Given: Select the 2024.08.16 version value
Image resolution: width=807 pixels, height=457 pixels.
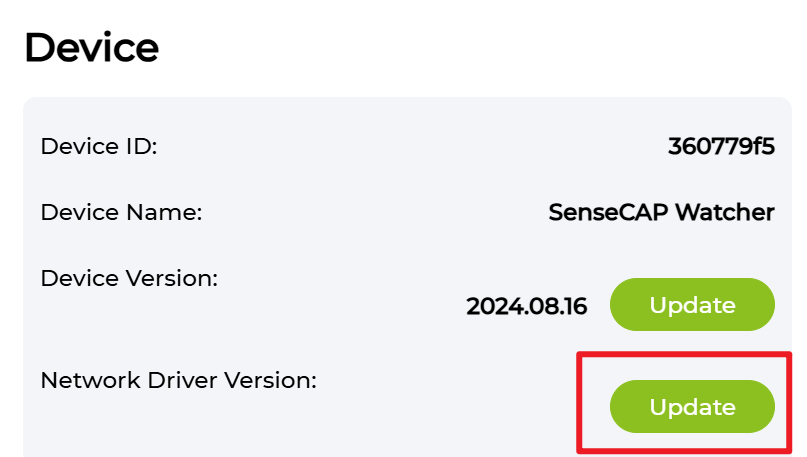Looking at the screenshot, I should coord(527,306).
